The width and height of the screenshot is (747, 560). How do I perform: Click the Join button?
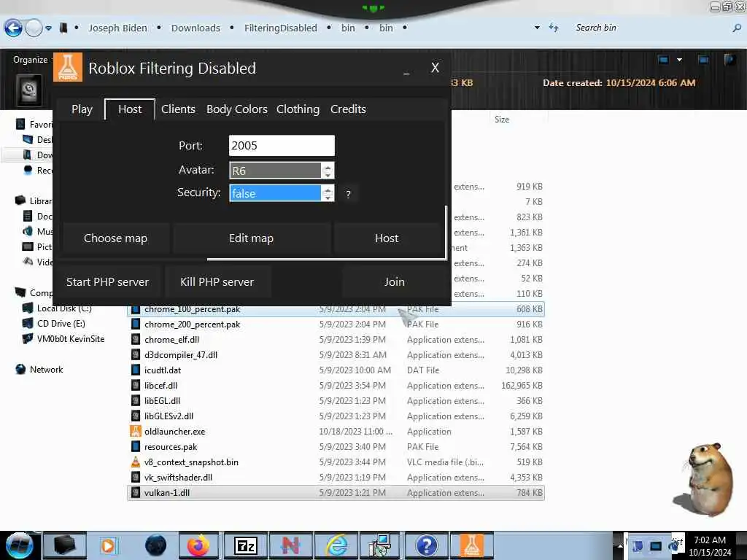point(395,282)
